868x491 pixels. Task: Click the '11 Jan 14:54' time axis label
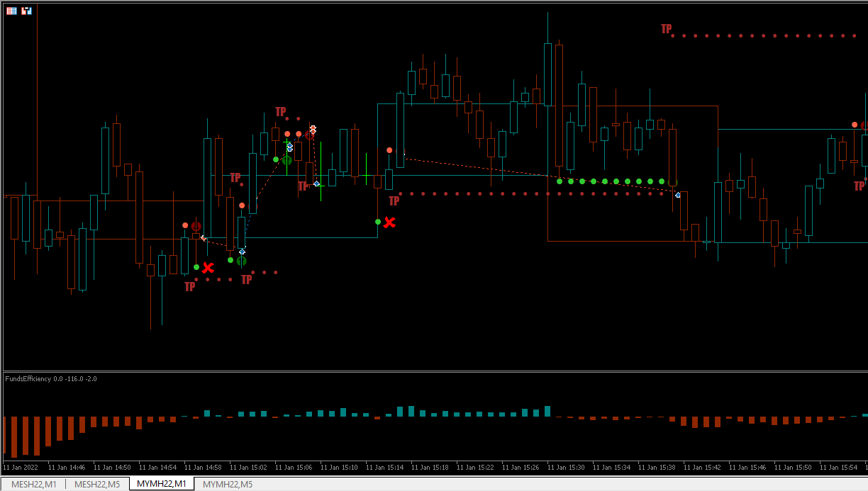click(x=157, y=468)
